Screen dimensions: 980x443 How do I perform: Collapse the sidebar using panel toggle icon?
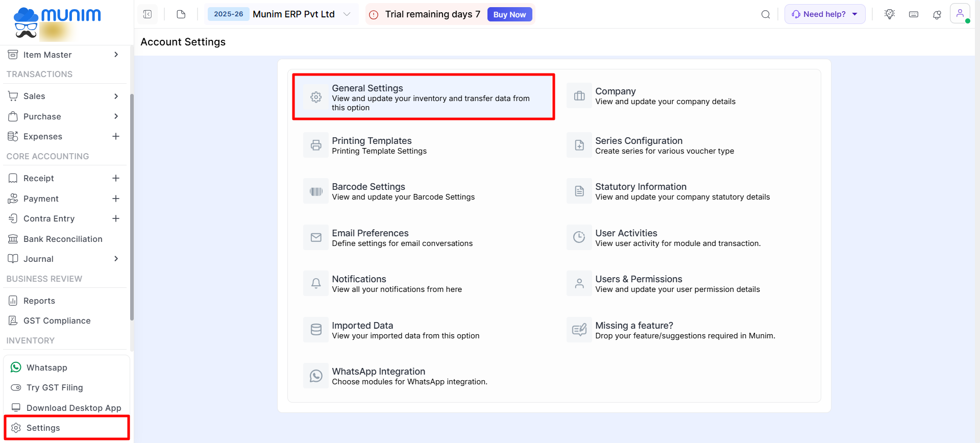[148, 14]
